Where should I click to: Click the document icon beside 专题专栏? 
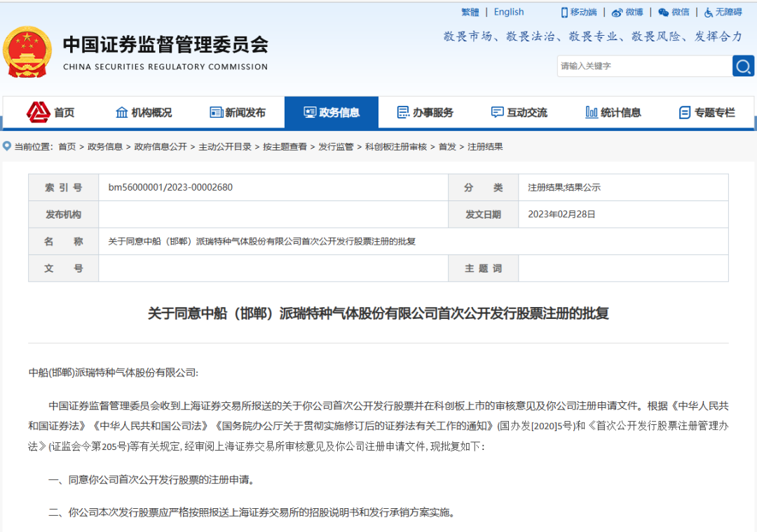(x=685, y=112)
